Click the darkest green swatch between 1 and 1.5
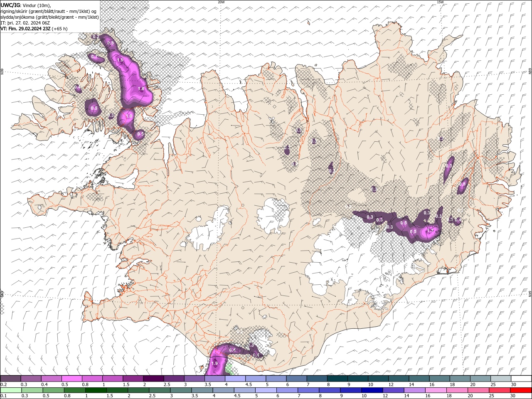532x399 pixels. pos(96,390)
